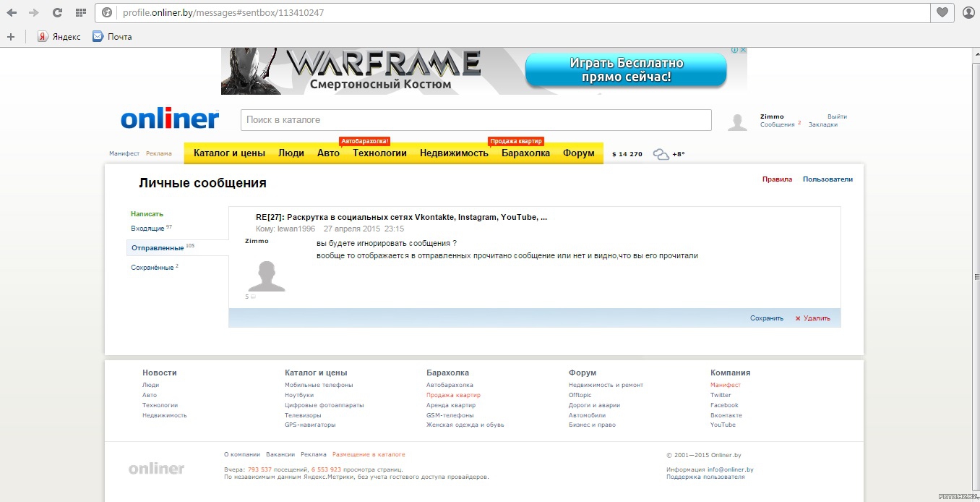Open Zimmo username profile link
The width and height of the screenshot is (980, 502).
(x=772, y=116)
